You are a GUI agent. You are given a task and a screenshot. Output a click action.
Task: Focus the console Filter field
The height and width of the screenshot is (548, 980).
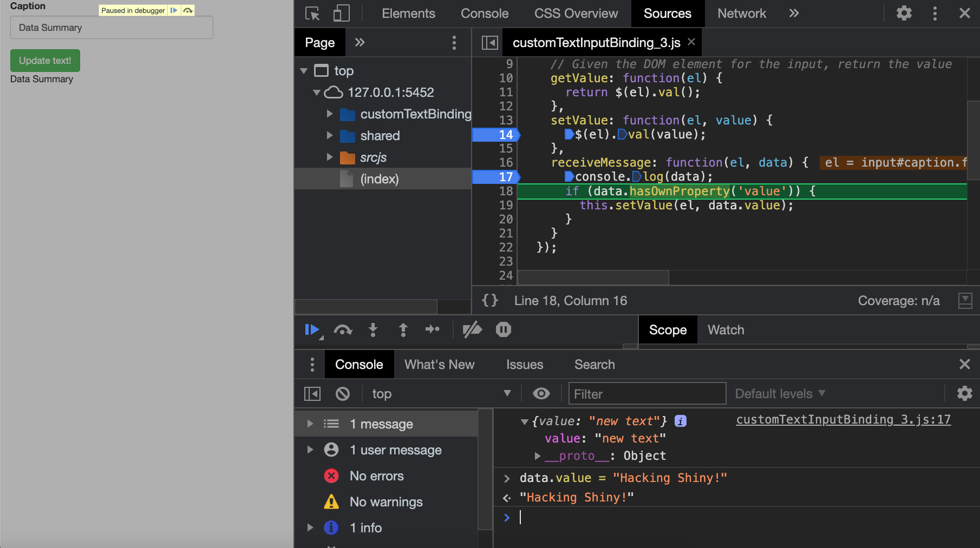pyautogui.click(x=647, y=394)
